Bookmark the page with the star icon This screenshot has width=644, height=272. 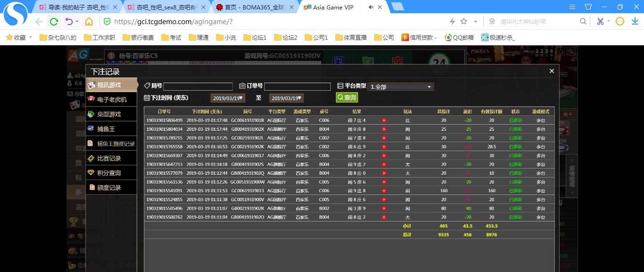[464, 22]
